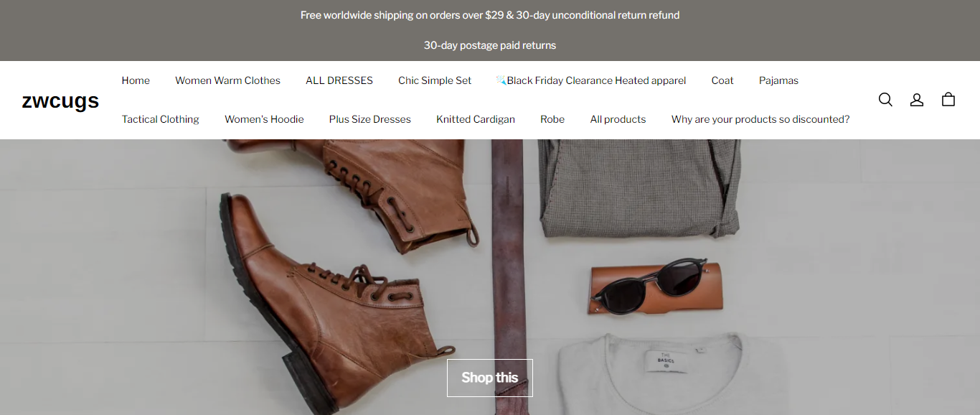This screenshot has width=980, height=415.
Task: Click the zwcugs store logo
Action: coord(60,101)
